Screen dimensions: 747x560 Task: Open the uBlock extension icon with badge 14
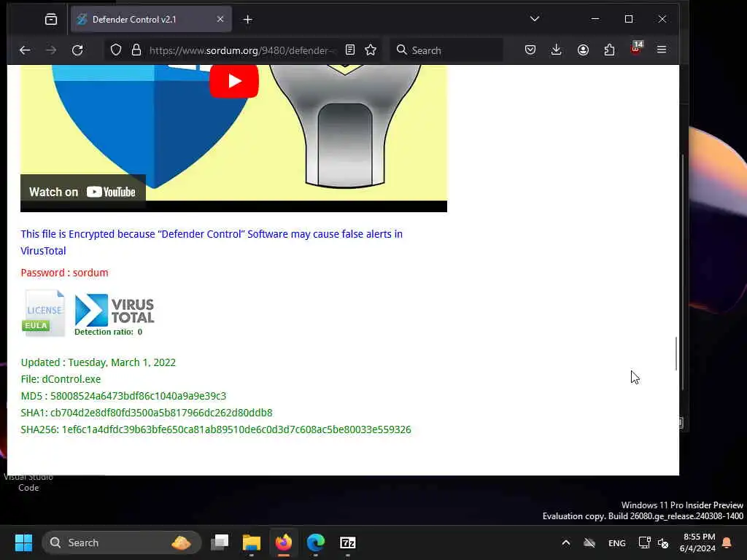pos(636,49)
